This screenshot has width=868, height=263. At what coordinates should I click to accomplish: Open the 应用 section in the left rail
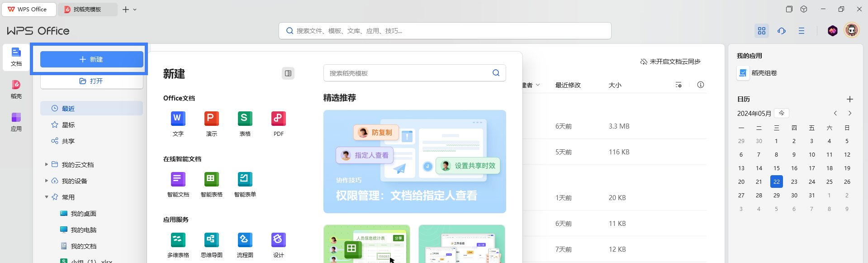point(16,122)
